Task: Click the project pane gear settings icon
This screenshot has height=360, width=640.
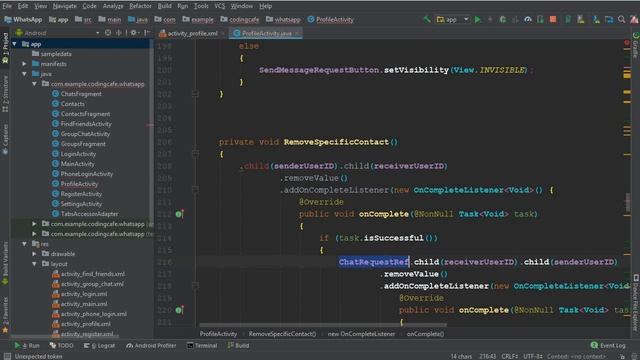Action: 133,33
